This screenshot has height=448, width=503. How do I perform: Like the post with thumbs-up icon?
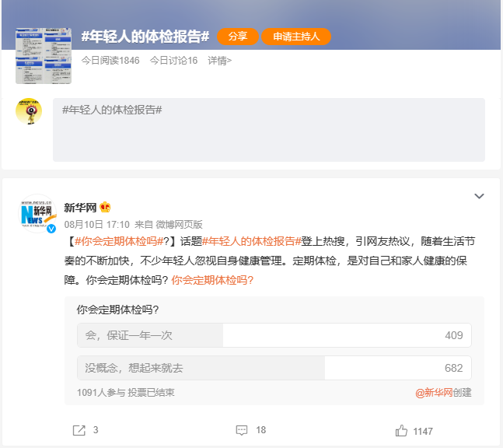point(401,430)
